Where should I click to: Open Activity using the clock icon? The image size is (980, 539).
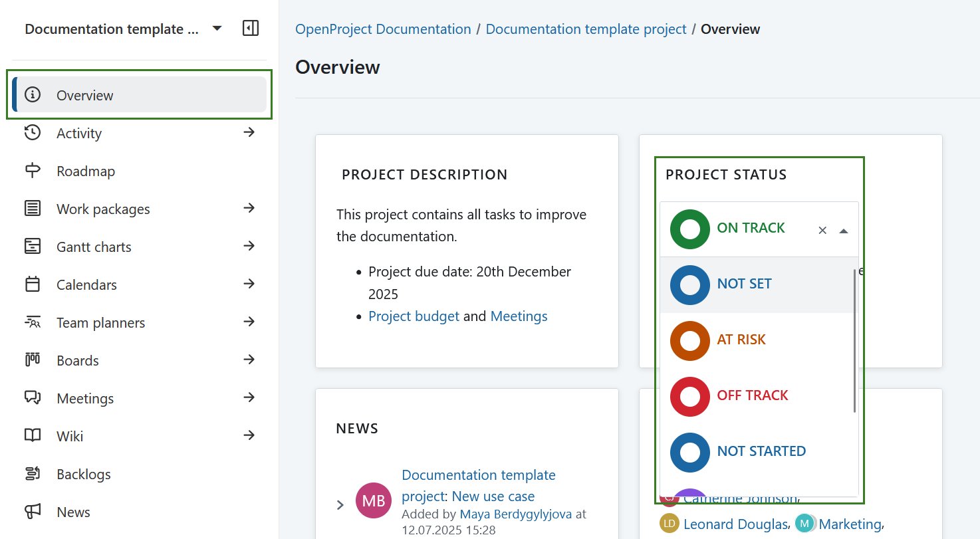point(32,132)
